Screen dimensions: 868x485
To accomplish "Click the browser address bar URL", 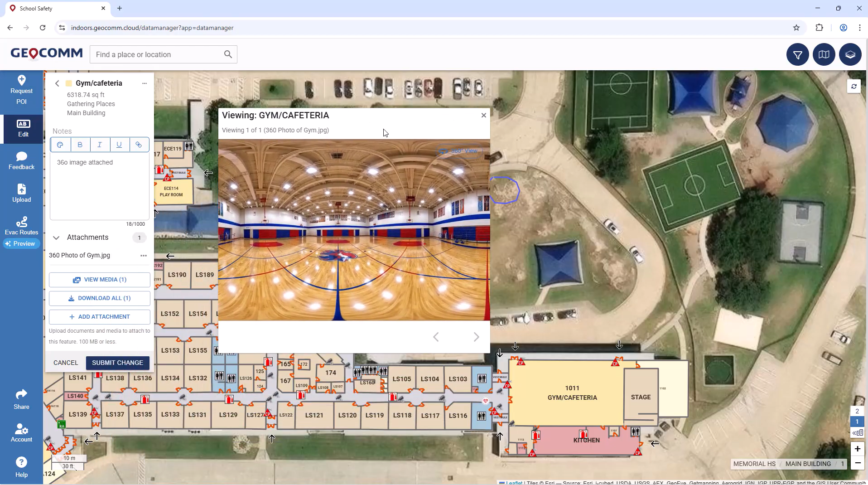I will [152, 28].
